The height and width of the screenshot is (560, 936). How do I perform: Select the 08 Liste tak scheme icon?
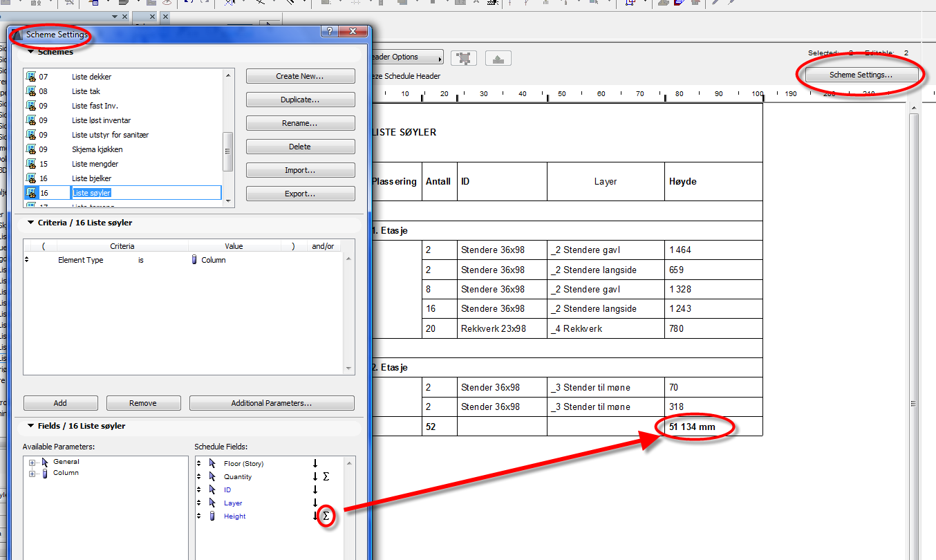click(x=31, y=91)
